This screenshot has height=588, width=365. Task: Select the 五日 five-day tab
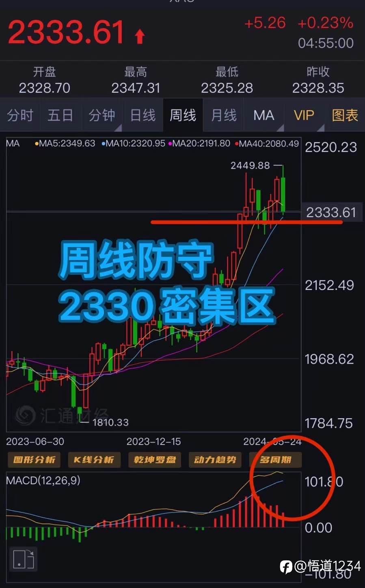click(60, 115)
